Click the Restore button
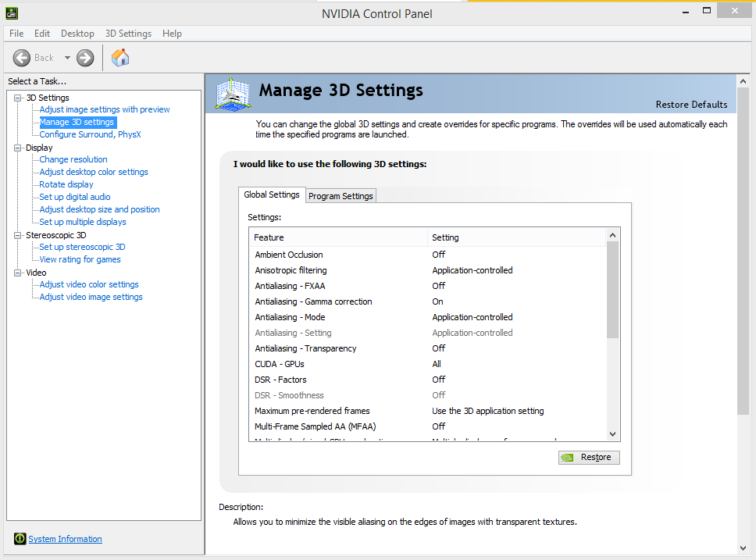756x560 pixels. (589, 457)
